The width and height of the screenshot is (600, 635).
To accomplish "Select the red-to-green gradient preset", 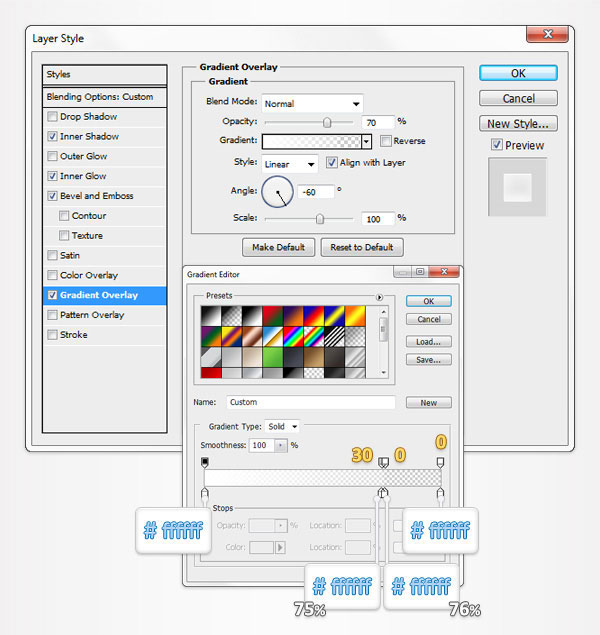I will 273,316.
